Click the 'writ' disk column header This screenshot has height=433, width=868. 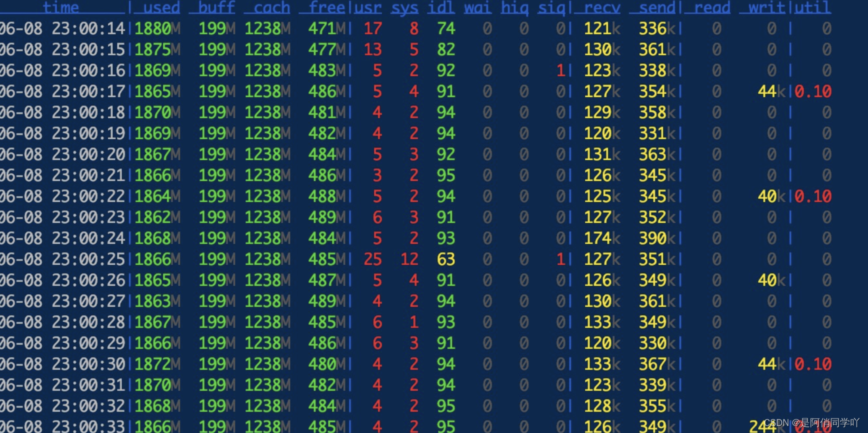(x=767, y=7)
